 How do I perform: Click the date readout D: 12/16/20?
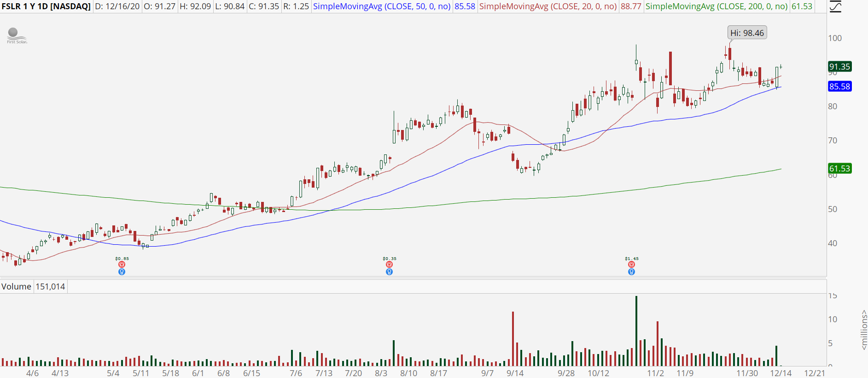[117, 6]
